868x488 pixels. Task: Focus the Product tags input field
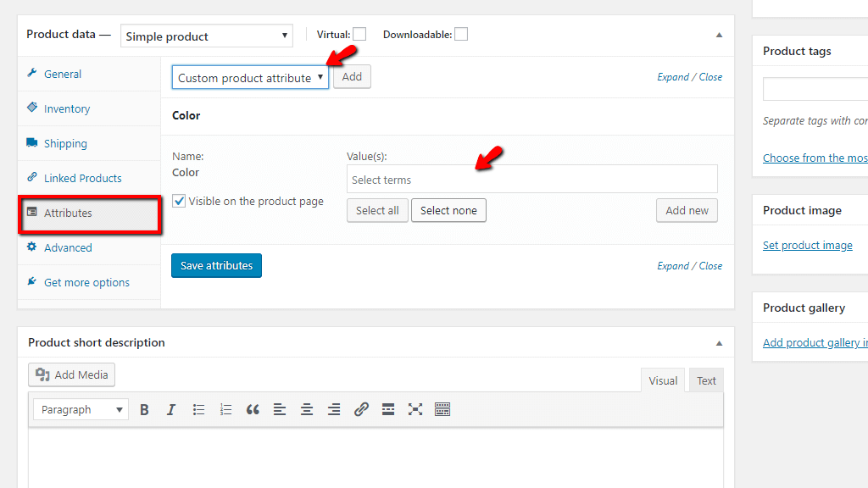point(815,89)
